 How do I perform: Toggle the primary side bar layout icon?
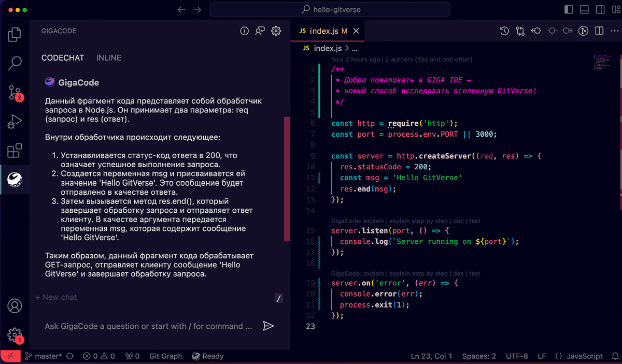(x=569, y=9)
